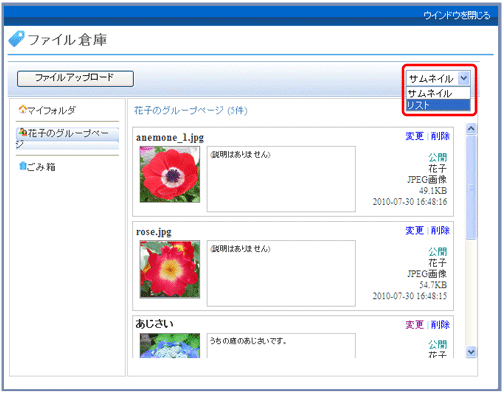Click the 花子のグループページ group icon
The width and height of the screenshot is (504, 396).
point(23,132)
